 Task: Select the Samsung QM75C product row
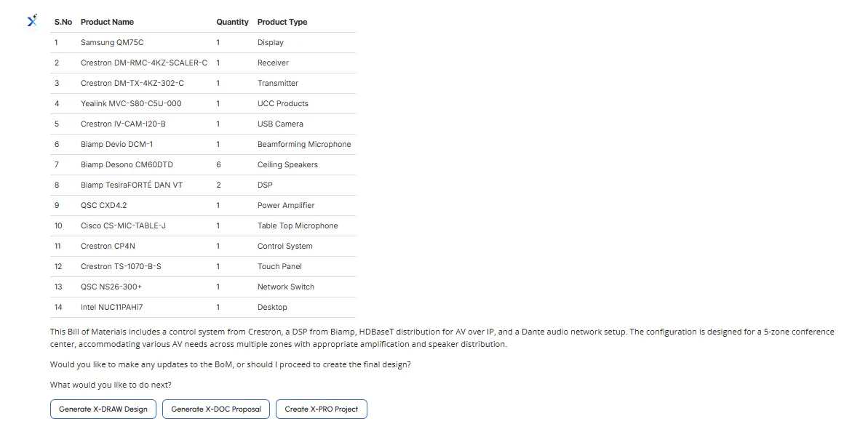[112, 43]
